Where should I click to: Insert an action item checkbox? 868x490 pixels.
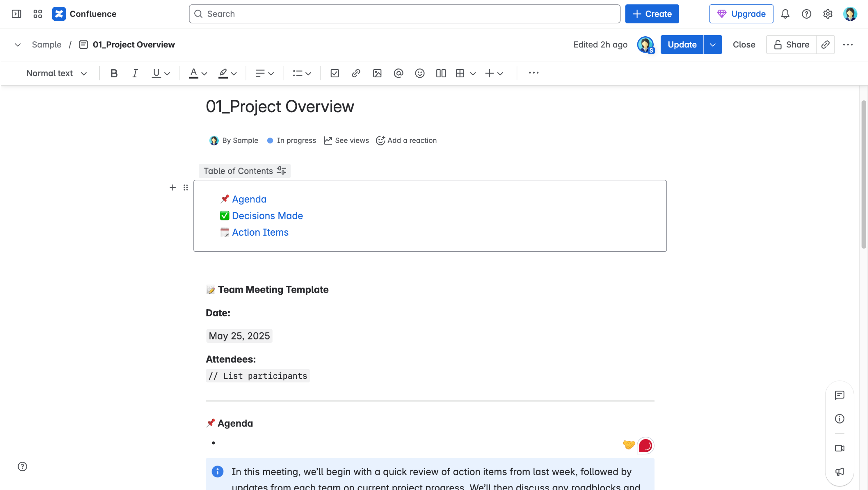point(335,73)
